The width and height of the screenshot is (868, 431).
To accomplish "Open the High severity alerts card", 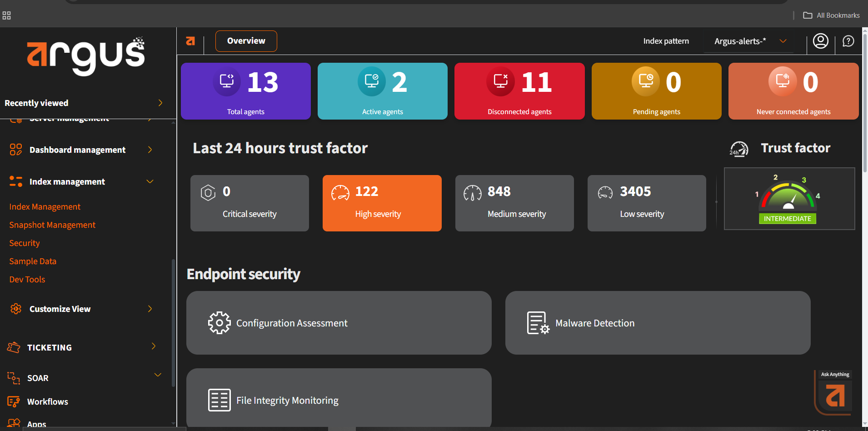I will [382, 203].
